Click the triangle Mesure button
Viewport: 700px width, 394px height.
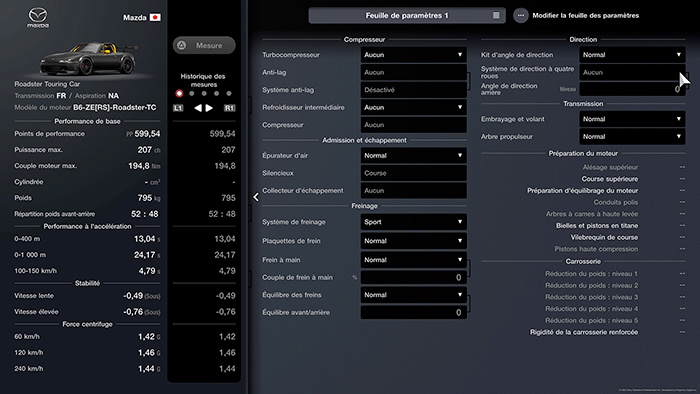click(204, 46)
